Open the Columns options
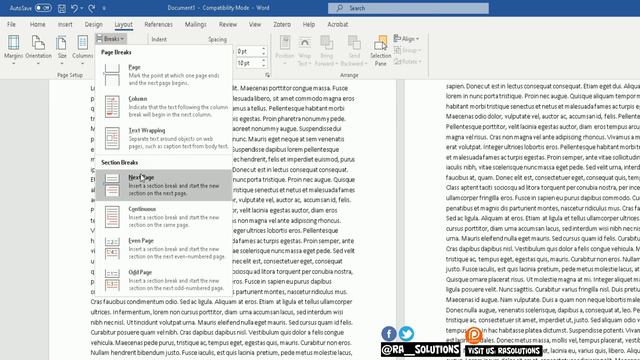 (82, 50)
